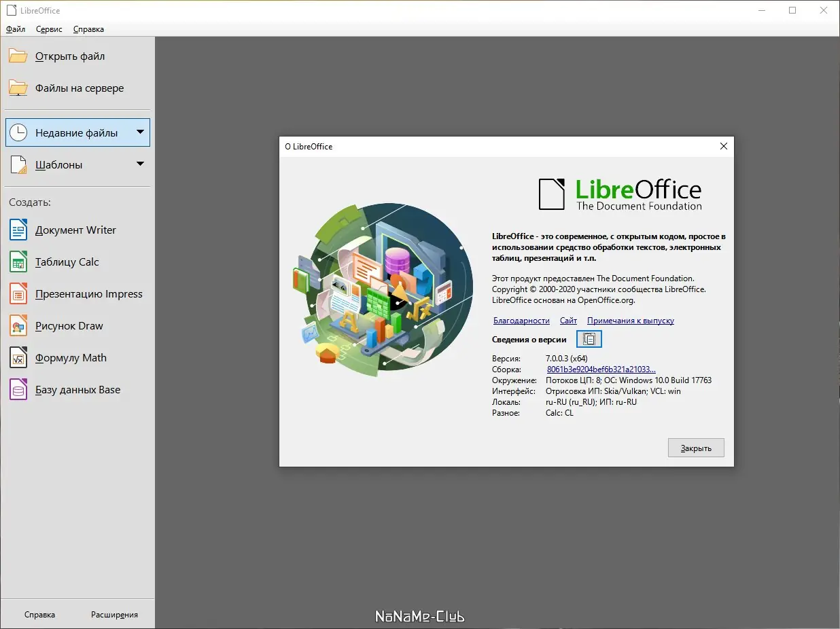Select the Открыть файл folder icon
Viewport: 840px width, 629px height.
coord(18,56)
